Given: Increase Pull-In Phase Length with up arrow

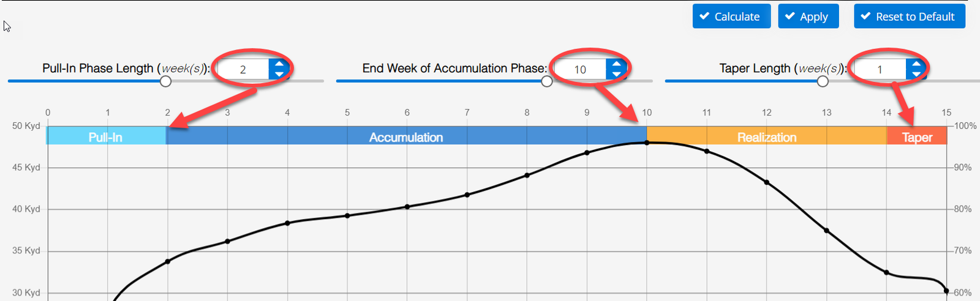Looking at the screenshot, I should (279, 64).
